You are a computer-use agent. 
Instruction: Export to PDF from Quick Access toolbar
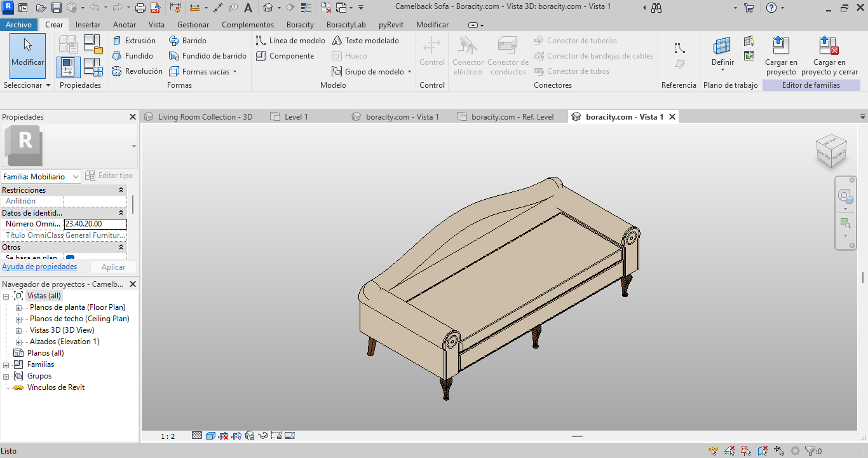pyautogui.click(x=156, y=8)
